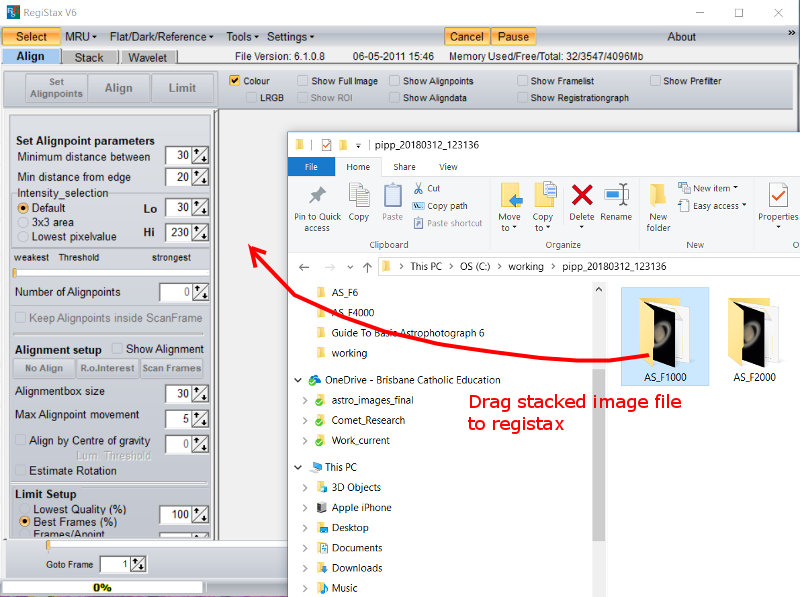
Task: Click the Explorer Forward arrow
Action: [x=330, y=267]
